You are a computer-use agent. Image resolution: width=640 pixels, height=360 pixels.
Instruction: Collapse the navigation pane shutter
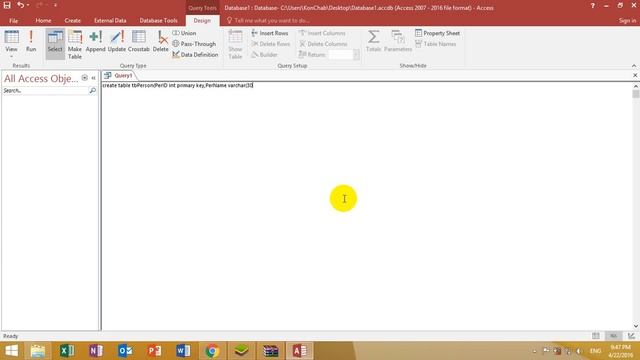click(93, 78)
